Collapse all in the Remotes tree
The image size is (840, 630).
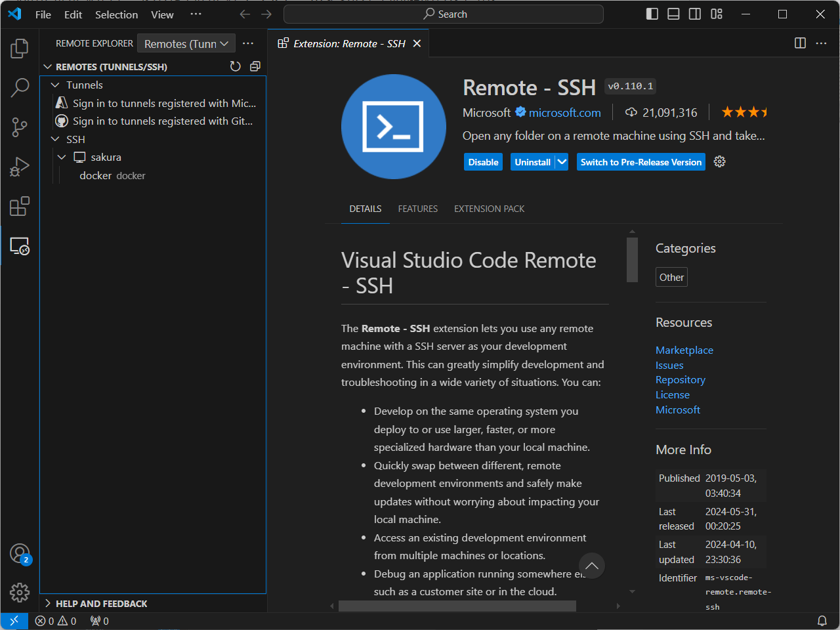[x=255, y=66]
